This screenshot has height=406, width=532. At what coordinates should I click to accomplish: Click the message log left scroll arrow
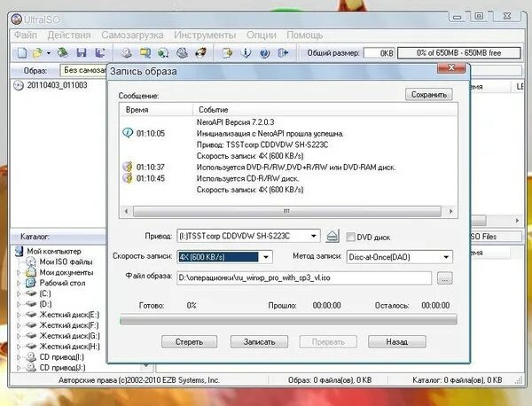pyautogui.click(x=126, y=211)
